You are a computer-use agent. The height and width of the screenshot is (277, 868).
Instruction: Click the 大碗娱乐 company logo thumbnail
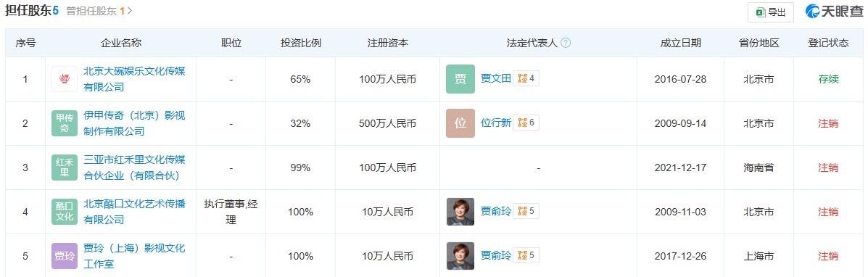(x=65, y=78)
